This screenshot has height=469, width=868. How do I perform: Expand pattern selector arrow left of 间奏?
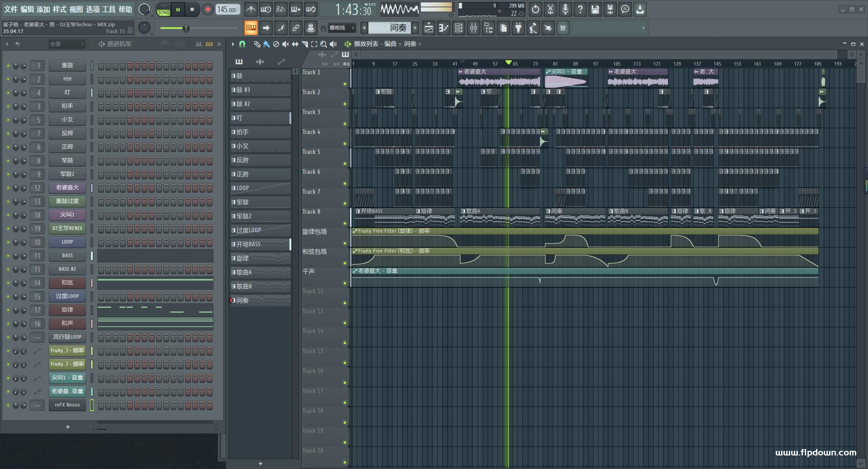[364, 28]
